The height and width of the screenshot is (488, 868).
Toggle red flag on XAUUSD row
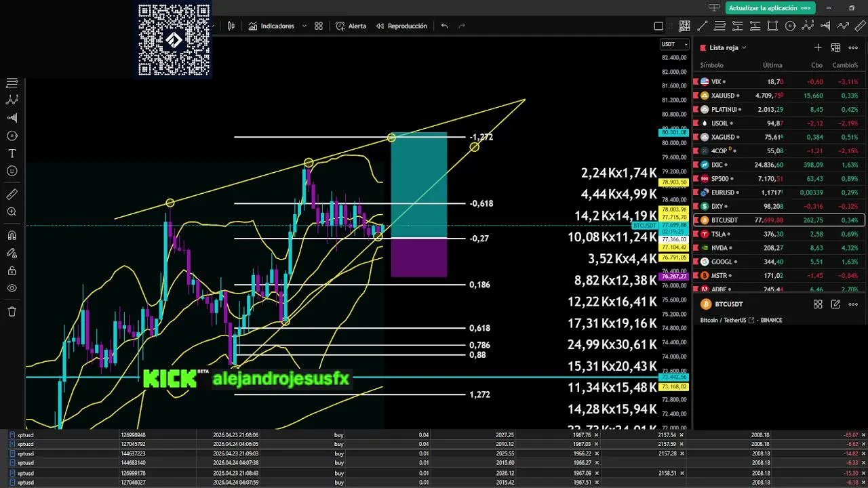[696, 96]
